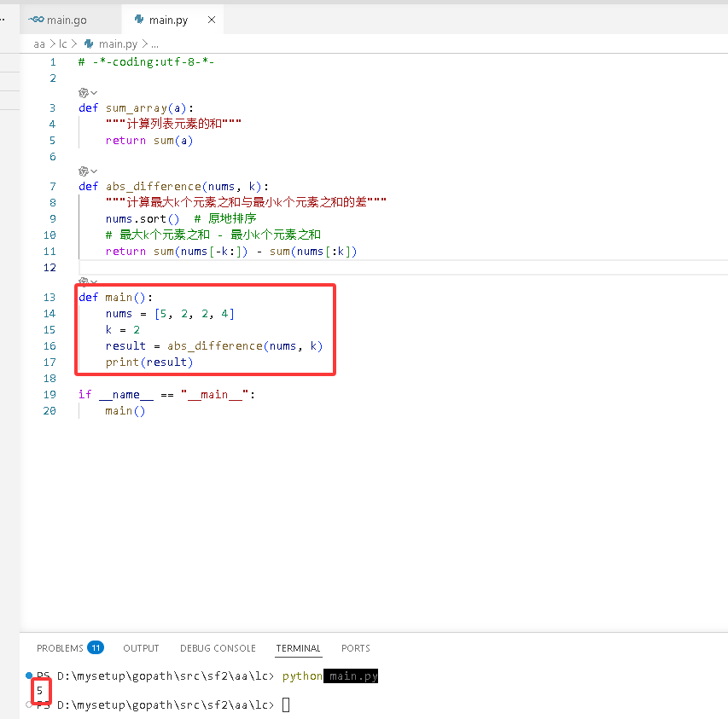Close the main.py tab

point(212,20)
